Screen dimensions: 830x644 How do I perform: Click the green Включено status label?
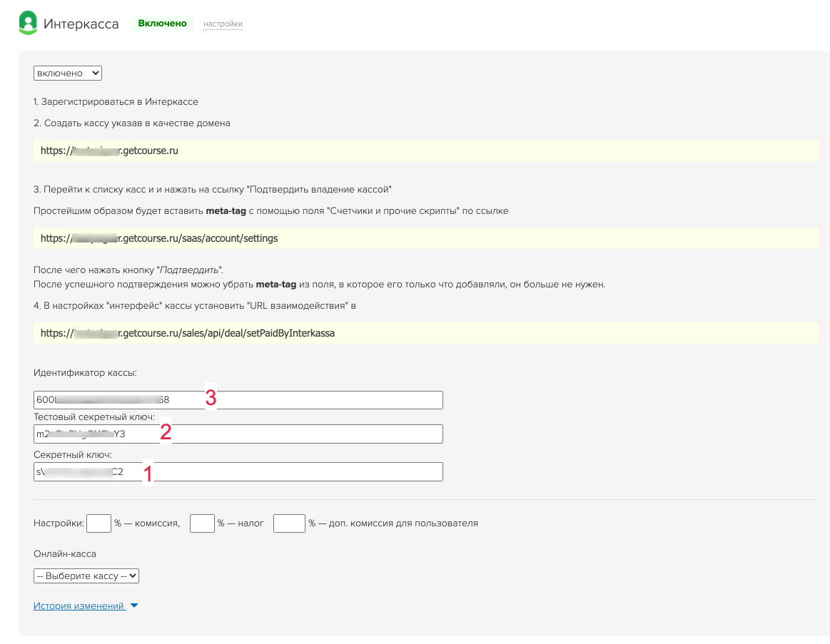click(162, 24)
